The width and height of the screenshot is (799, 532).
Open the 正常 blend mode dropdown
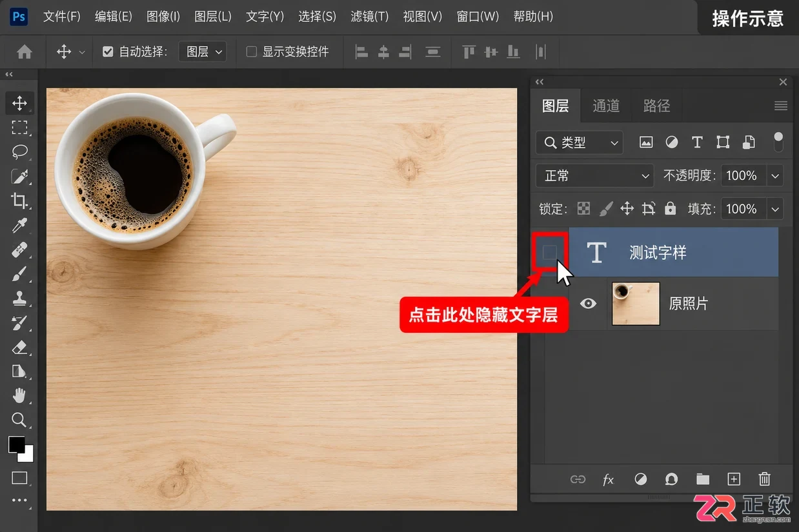pyautogui.click(x=595, y=175)
